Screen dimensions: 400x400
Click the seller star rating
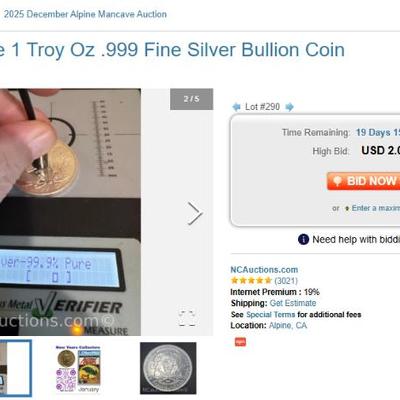251,280
